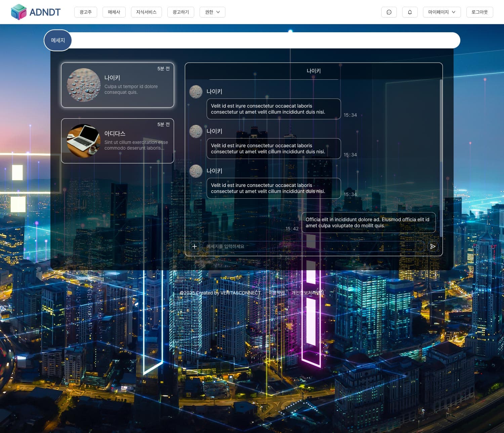Click the plus attachment icon
Image resolution: width=504 pixels, height=433 pixels.
tap(194, 246)
